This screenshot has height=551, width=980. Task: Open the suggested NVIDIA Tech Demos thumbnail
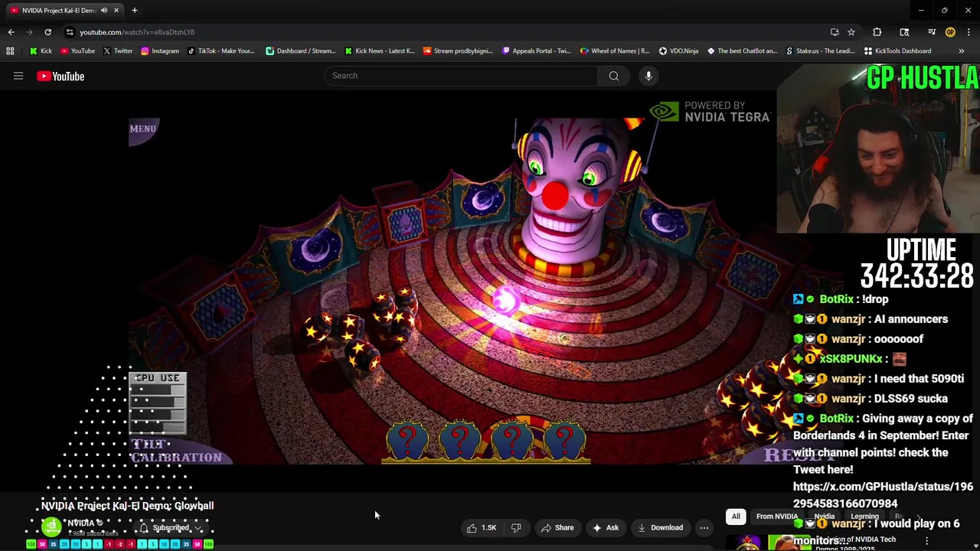pos(769,541)
